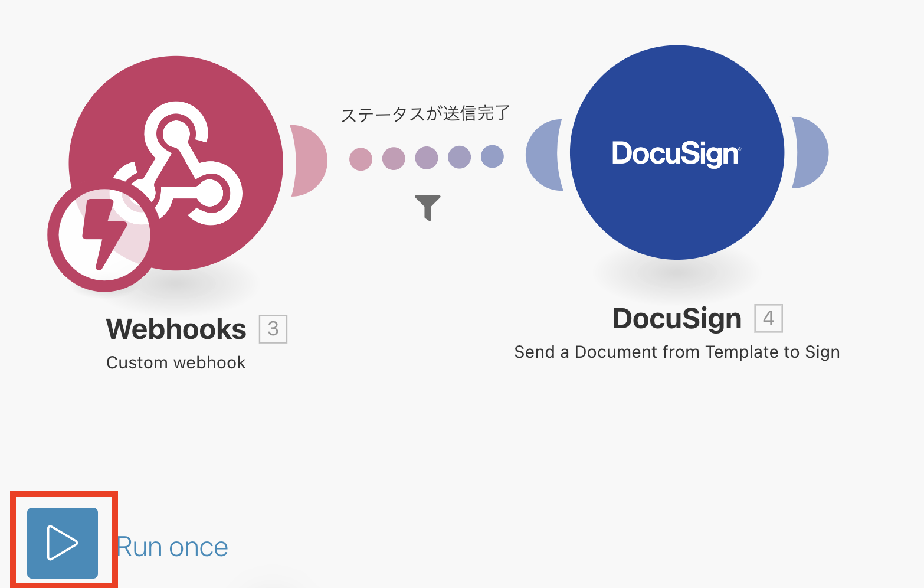Open the Custom webhook subtitle text
Image resolution: width=924 pixels, height=588 pixels.
pos(175,362)
